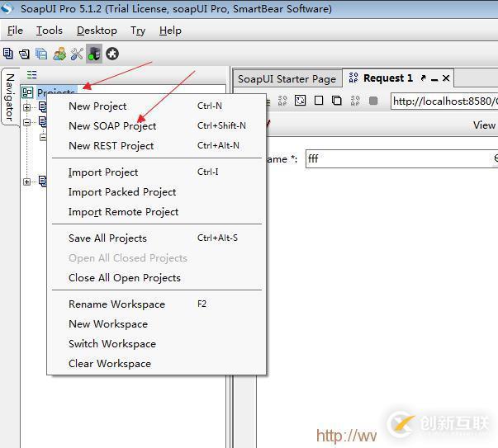Viewport: 498px width, 448px height.
Task: Click the recreate default request arrows icon
Action: point(300,101)
